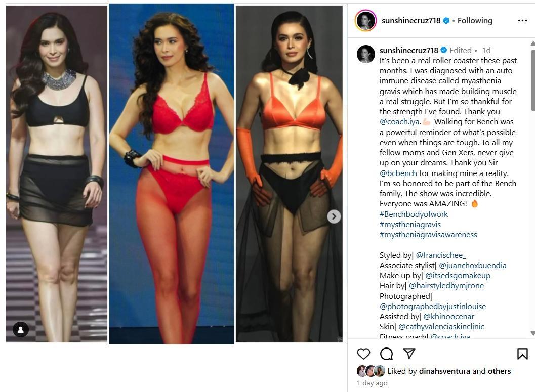Viewport: 535px width, 392px height.
Task: Click the scrollbar down arrow in caption
Action: [532, 333]
